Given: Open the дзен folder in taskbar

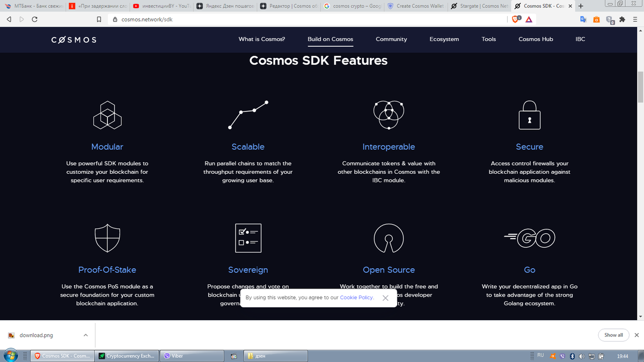Looking at the screenshot, I should (276, 356).
